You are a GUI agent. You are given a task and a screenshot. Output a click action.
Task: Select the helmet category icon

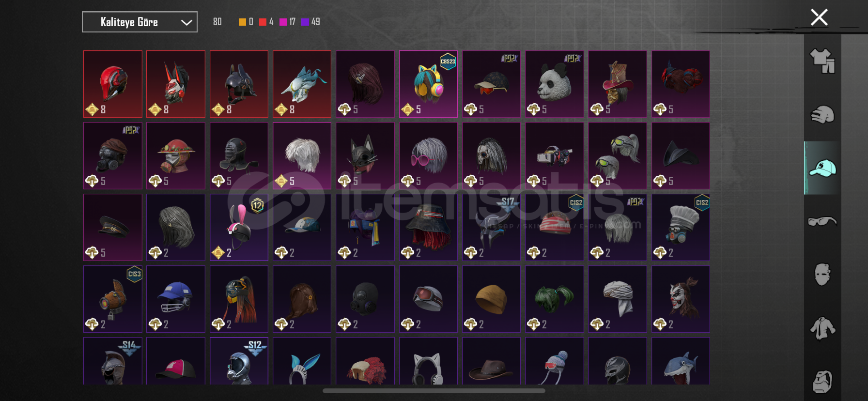point(822,115)
